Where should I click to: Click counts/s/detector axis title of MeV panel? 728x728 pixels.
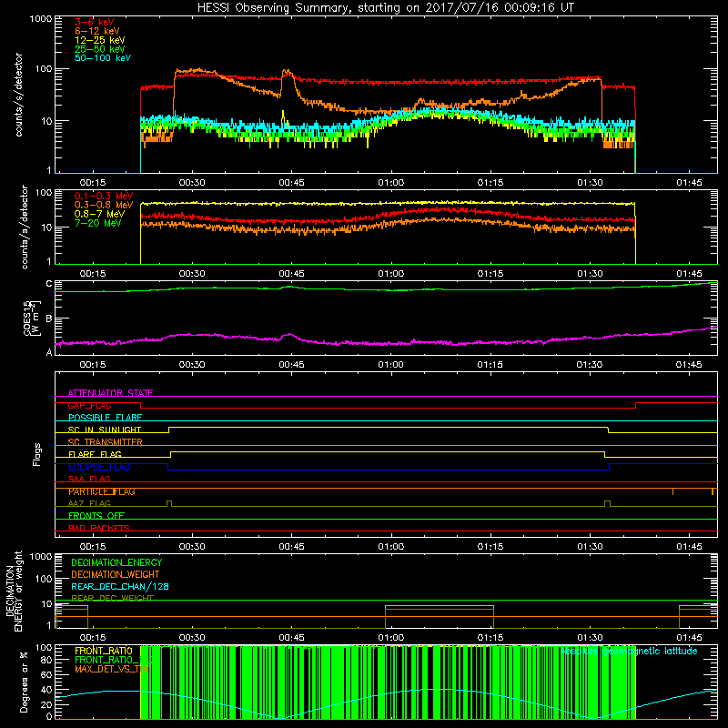25,227
